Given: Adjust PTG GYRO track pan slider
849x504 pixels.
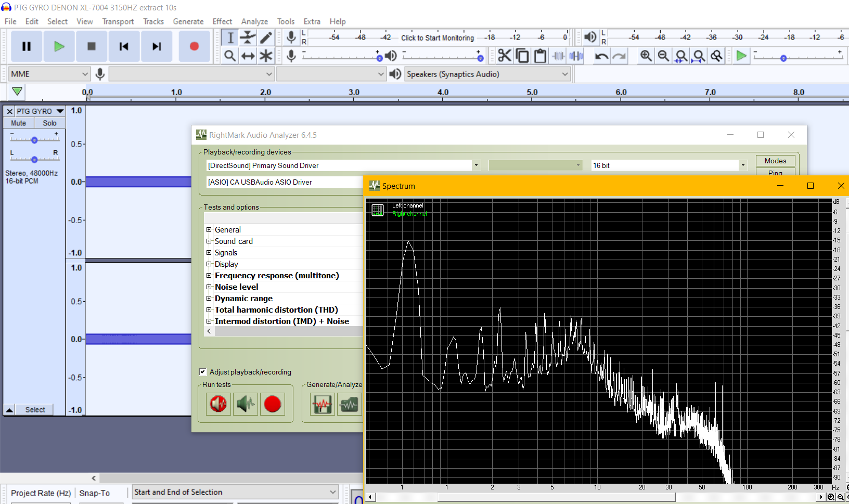Looking at the screenshot, I should coord(34,159).
